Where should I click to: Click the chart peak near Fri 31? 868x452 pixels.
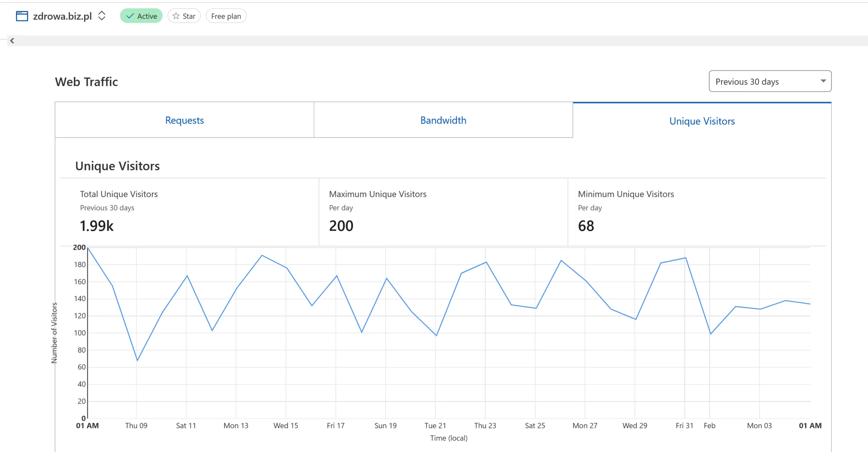(x=686, y=258)
